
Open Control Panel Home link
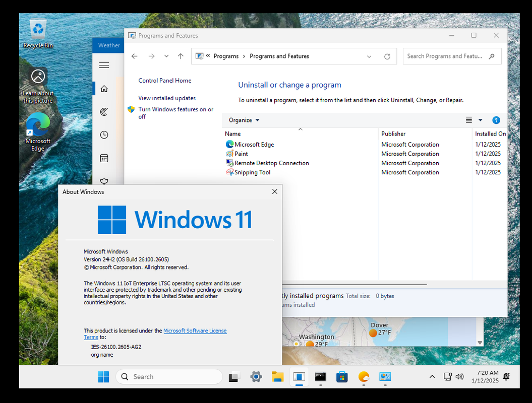pos(164,81)
